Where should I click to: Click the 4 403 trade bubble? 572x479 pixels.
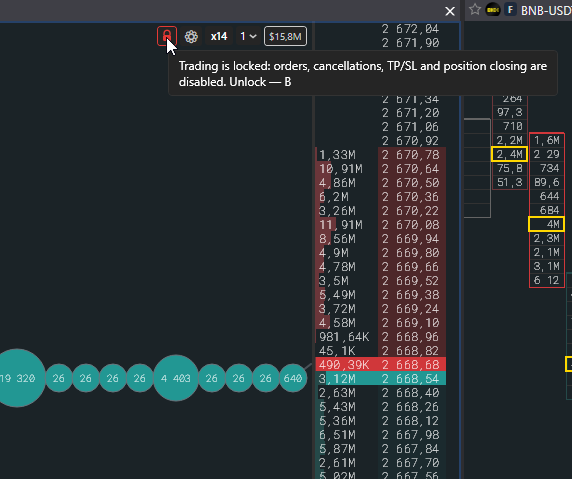point(176,378)
